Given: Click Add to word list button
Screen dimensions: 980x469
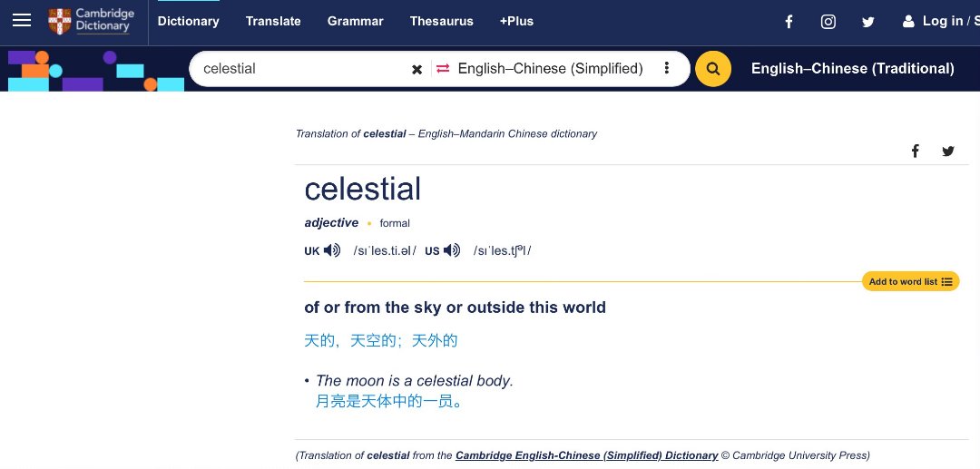Looking at the screenshot, I should pyautogui.click(x=911, y=281).
